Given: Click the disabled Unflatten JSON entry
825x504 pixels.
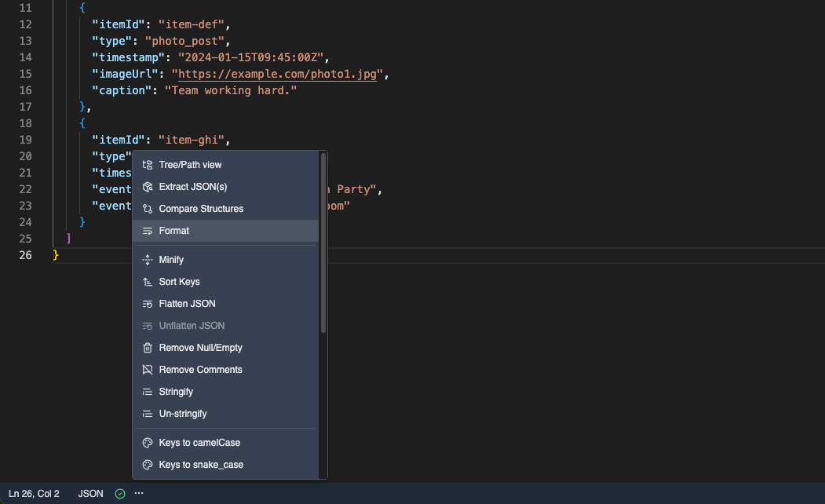Looking at the screenshot, I should (227, 326).
